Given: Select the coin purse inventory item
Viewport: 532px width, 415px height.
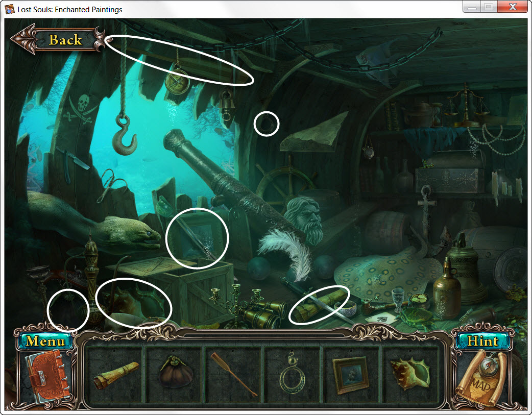Looking at the screenshot, I should pyautogui.click(x=175, y=378).
